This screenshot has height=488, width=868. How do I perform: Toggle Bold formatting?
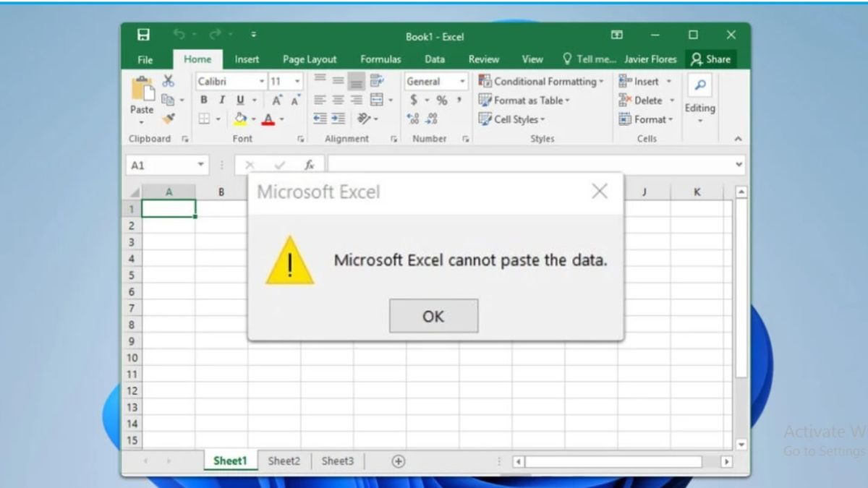(x=204, y=100)
